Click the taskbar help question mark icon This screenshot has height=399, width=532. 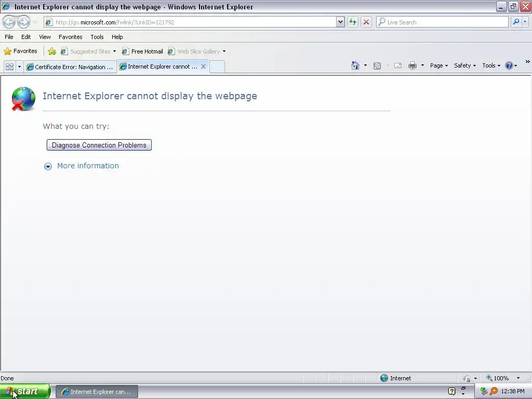[451, 391]
